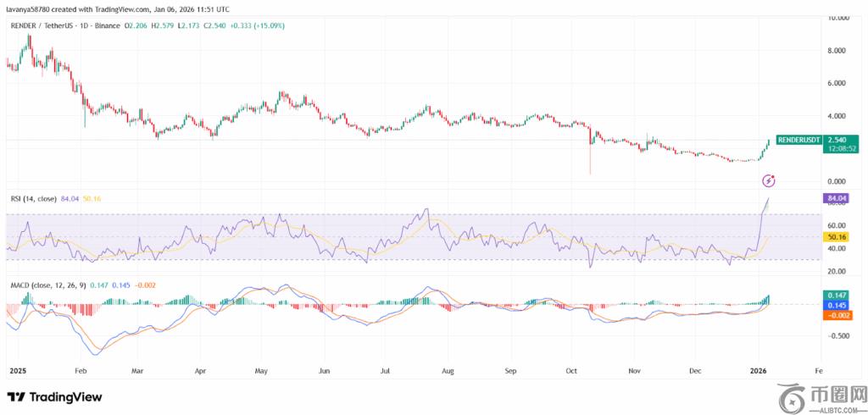Click the purple lightning event icon

pos(768,180)
